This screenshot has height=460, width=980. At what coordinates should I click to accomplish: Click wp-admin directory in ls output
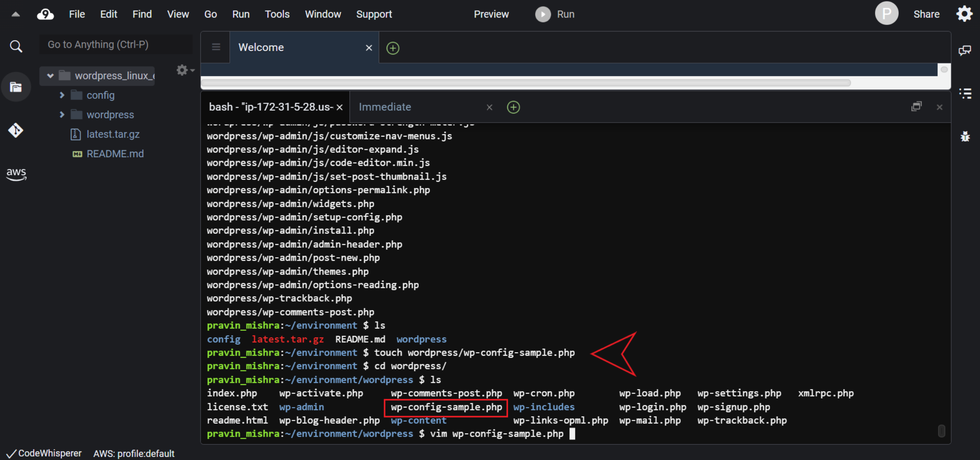tap(301, 407)
